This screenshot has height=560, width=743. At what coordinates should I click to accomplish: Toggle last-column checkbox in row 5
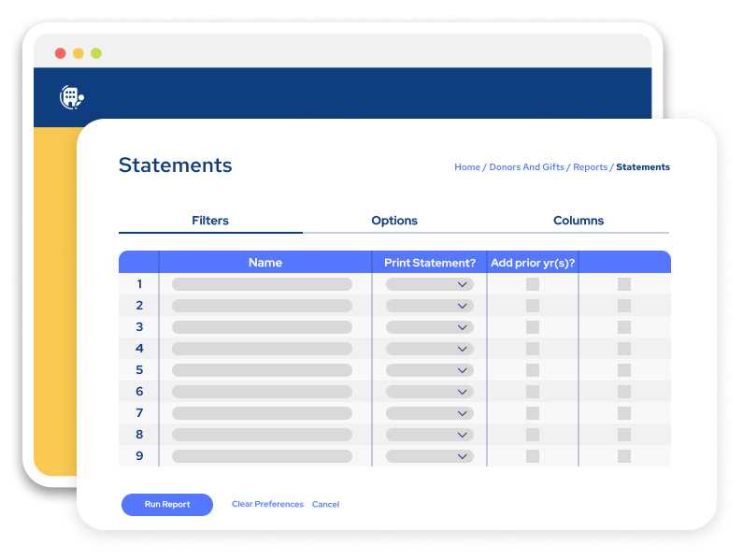click(x=624, y=370)
